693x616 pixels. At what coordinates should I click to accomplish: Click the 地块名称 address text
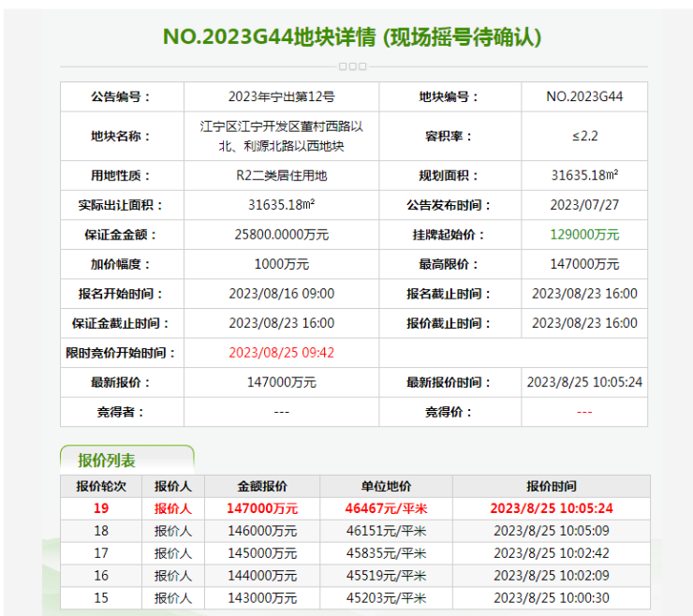(x=282, y=136)
